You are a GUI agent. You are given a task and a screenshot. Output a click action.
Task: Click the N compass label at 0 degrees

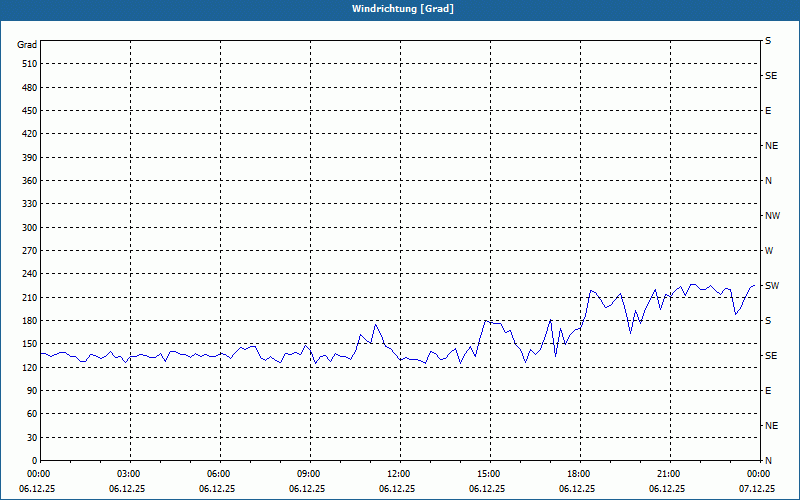(768, 461)
